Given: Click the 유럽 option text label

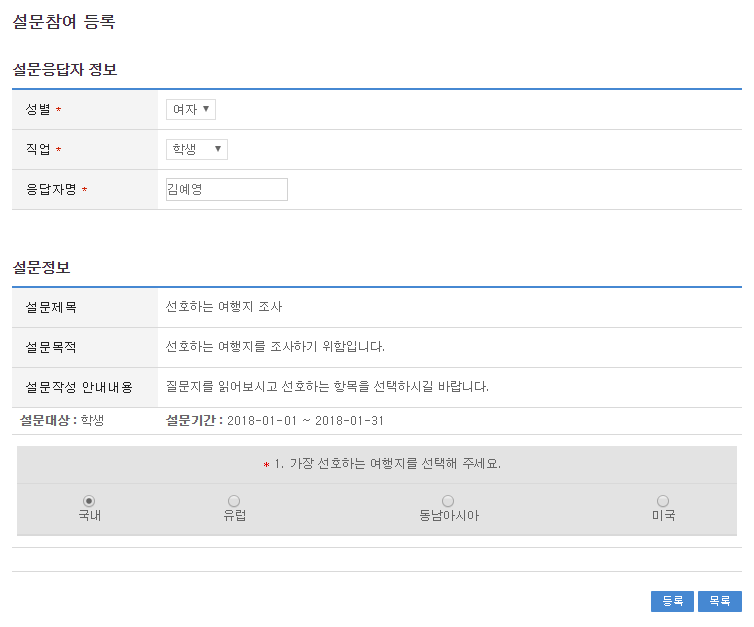Looking at the screenshot, I should pyautogui.click(x=234, y=516).
